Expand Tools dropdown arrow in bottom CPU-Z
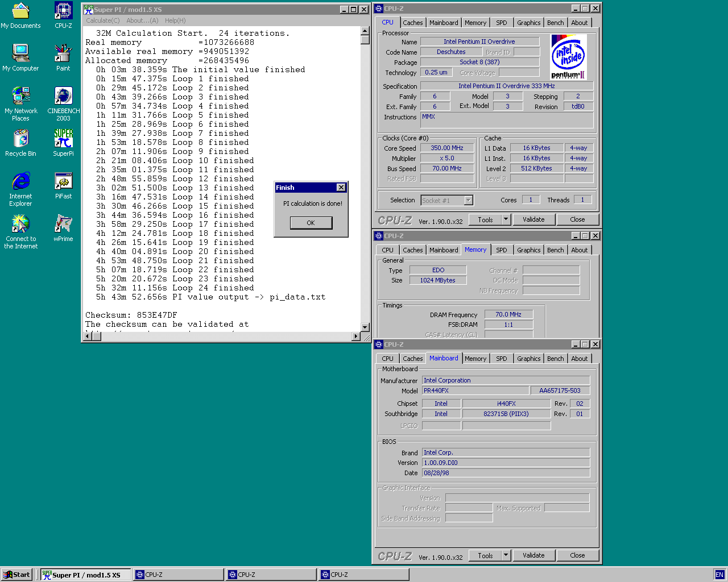The image size is (728, 582). pos(506,555)
